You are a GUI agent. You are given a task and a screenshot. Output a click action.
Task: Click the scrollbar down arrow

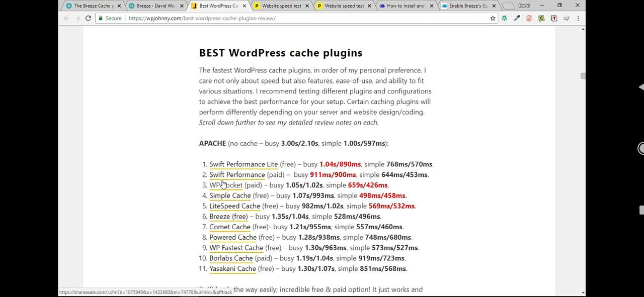[583, 292]
